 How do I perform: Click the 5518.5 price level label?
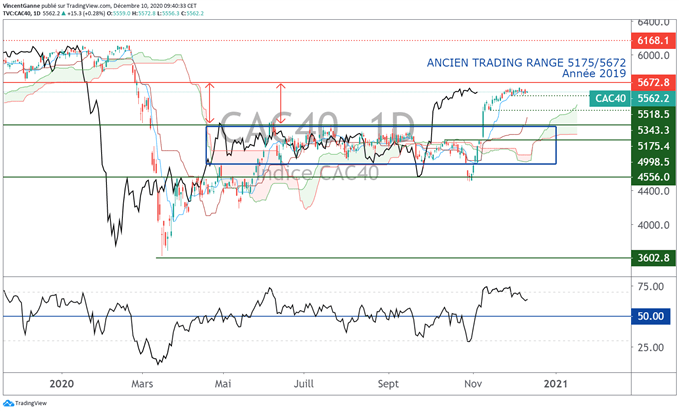653,114
